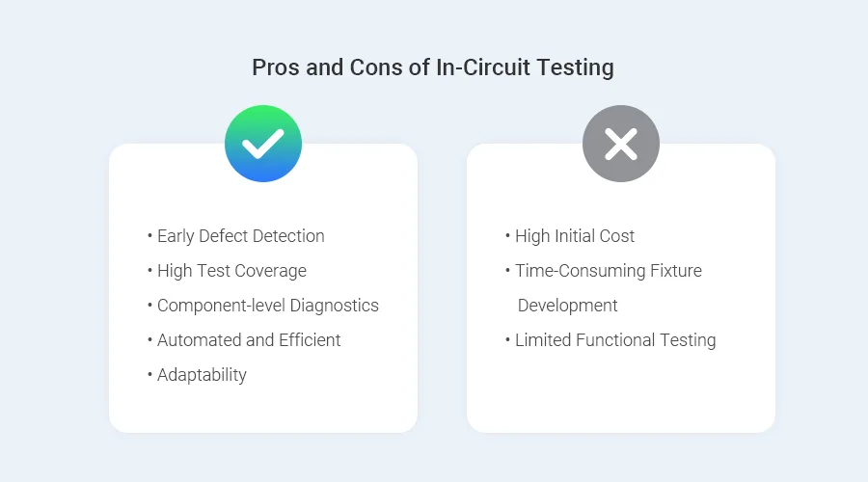Click the bullet before 'Early Defect Detection'
868x482 pixels.
tap(150, 236)
